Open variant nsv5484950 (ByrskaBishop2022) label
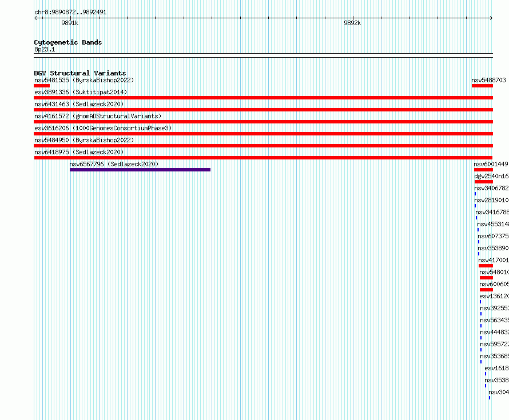Screen dimensions: 509x420 84,140
